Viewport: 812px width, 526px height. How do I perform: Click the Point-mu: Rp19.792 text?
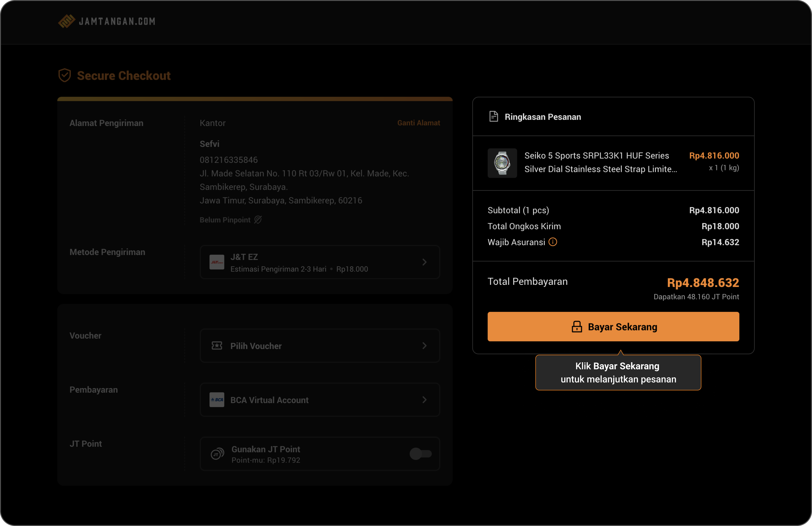(266, 460)
